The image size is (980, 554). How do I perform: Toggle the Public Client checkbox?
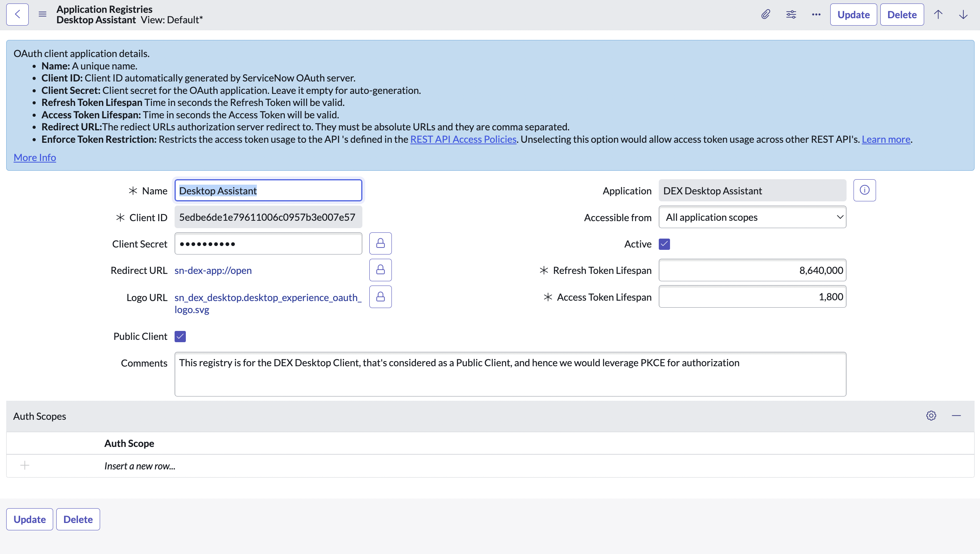180,336
